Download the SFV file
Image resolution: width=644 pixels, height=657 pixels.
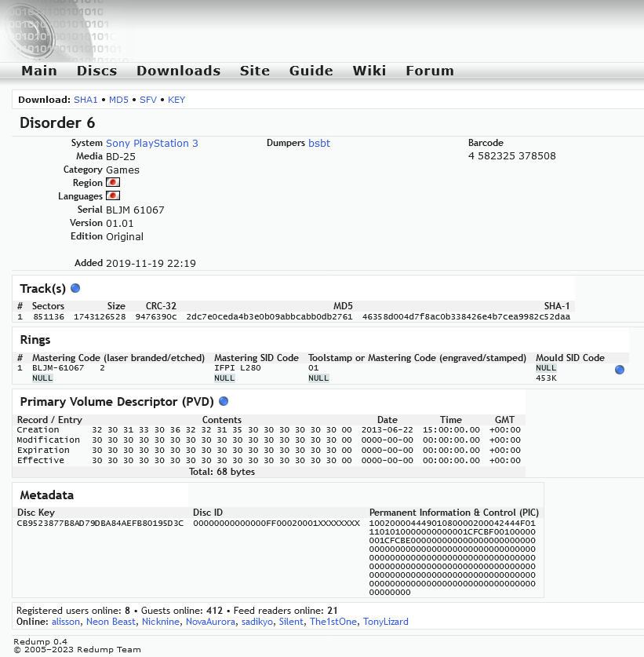tap(147, 100)
